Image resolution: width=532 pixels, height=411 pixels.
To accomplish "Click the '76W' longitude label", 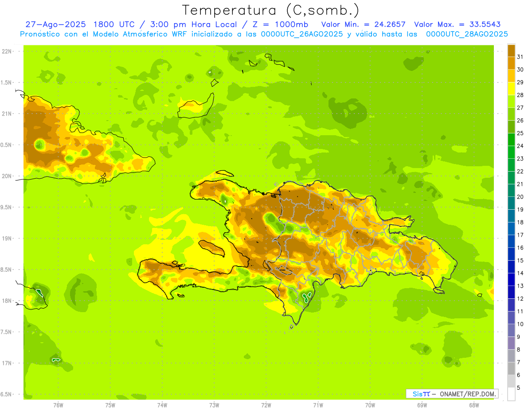I will point(58,405).
